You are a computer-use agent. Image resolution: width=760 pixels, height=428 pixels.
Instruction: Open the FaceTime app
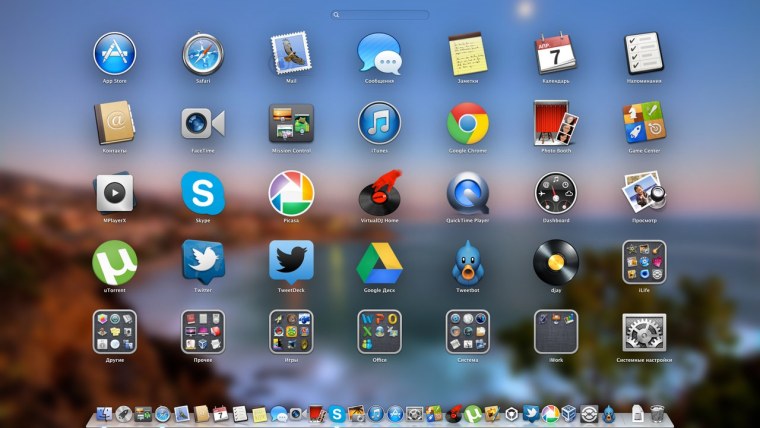(203, 123)
